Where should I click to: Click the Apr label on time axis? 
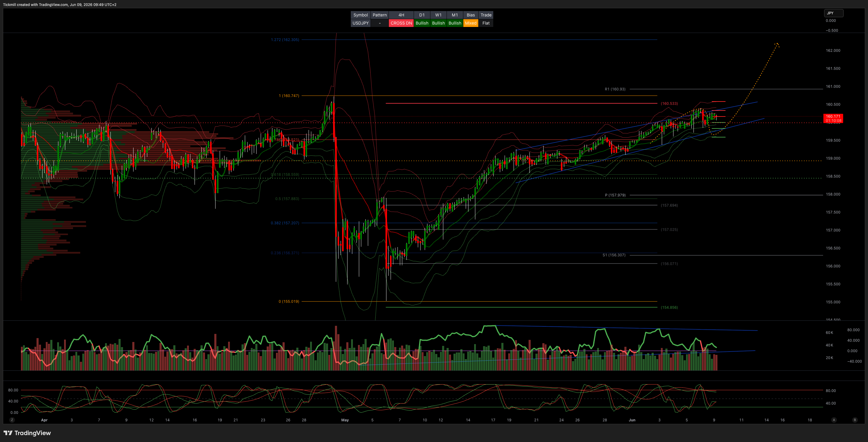44,420
